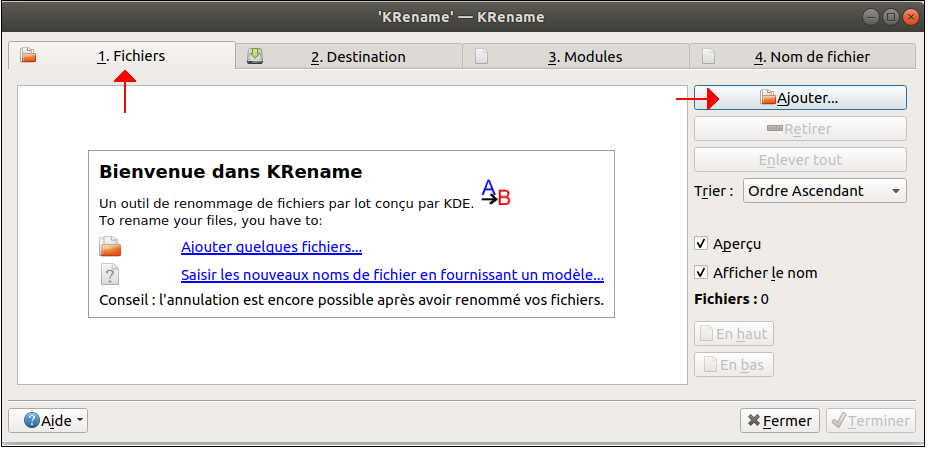Go to the 3. Modules tab
928x449 pixels.
coord(576,57)
